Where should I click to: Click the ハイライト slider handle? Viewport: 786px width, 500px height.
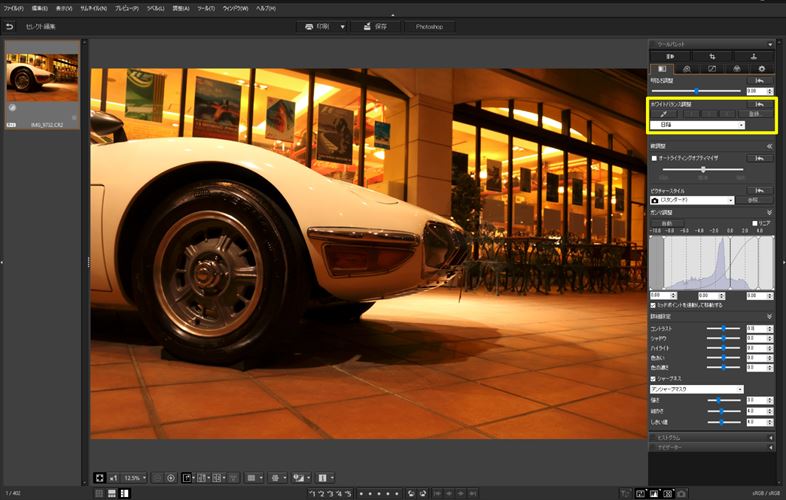tap(723, 348)
